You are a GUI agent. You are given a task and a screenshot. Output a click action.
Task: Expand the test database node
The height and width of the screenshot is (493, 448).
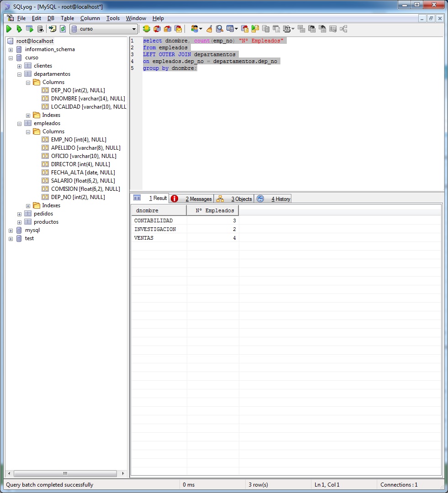pos(11,239)
